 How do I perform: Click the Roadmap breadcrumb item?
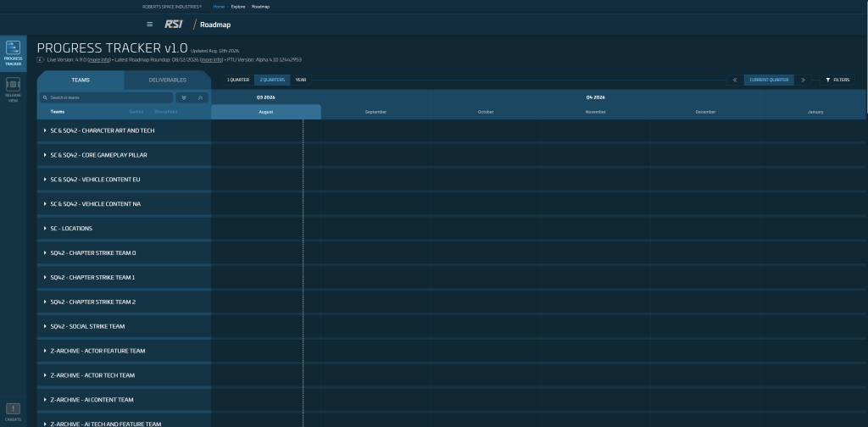point(260,7)
